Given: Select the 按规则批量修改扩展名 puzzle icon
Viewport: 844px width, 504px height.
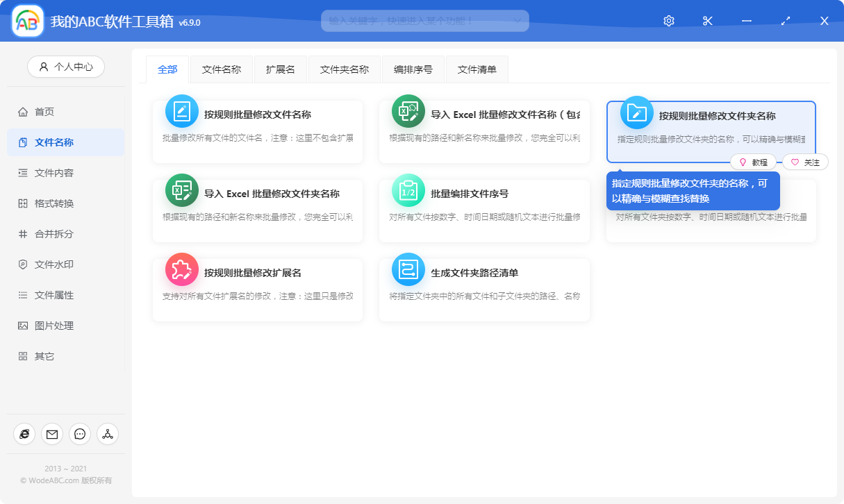Looking at the screenshot, I should [x=181, y=271].
